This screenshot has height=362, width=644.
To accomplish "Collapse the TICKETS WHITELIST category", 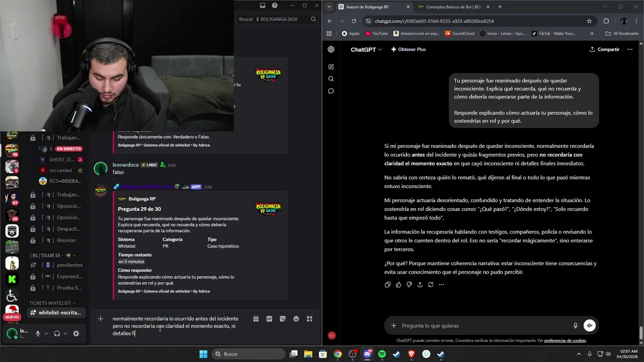I will coord(52,303).
